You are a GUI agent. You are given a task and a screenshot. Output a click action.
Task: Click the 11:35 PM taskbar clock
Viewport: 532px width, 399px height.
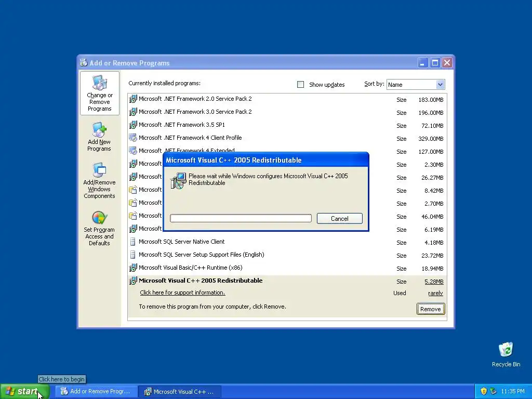(513, 392)
